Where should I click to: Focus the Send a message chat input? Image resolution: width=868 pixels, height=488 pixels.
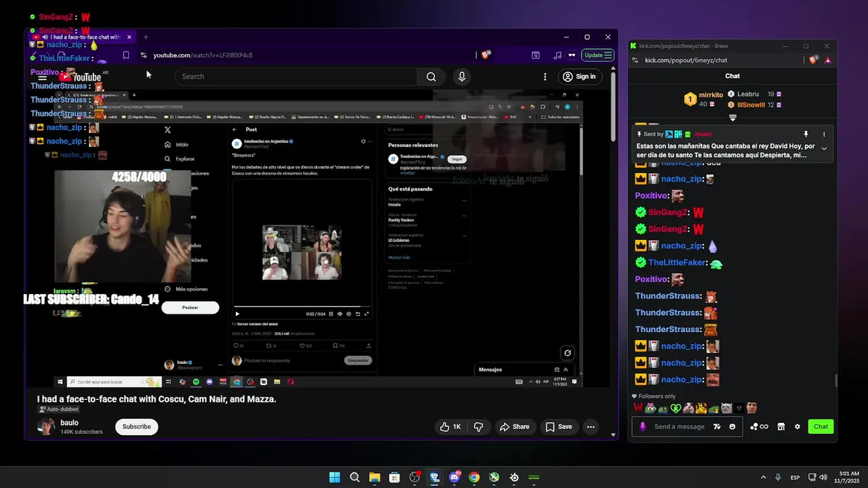tap(679, 426)
